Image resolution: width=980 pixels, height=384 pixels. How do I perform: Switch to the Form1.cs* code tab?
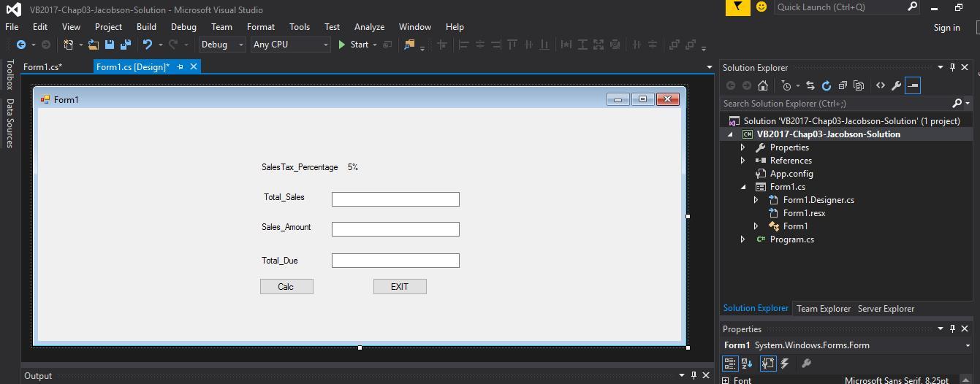pos(42,66)
